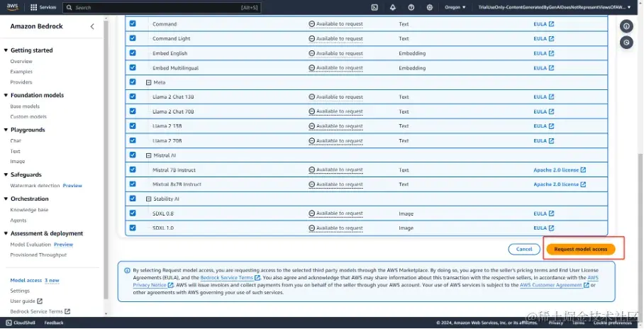Toggle the Meta provider checkbox
Screen dimensions: 644x329
pyautogui.click(x=133, y=82)
